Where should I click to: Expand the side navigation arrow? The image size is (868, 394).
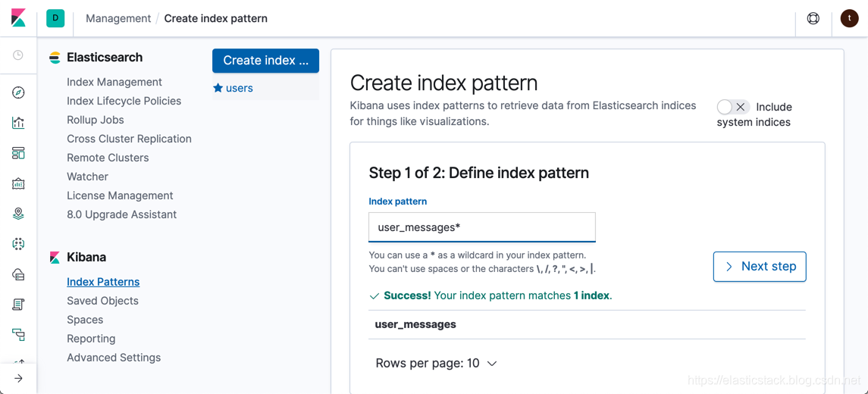click(x=18, y=378)
